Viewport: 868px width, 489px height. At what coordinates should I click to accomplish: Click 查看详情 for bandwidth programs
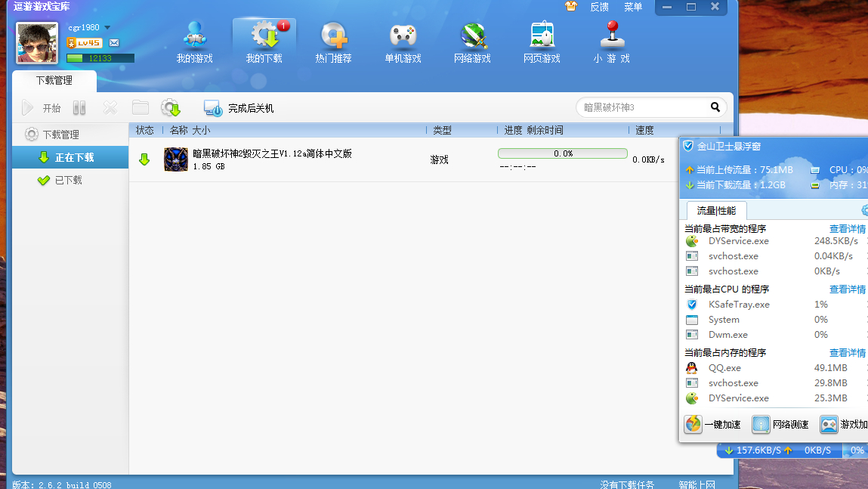(848, 229)
